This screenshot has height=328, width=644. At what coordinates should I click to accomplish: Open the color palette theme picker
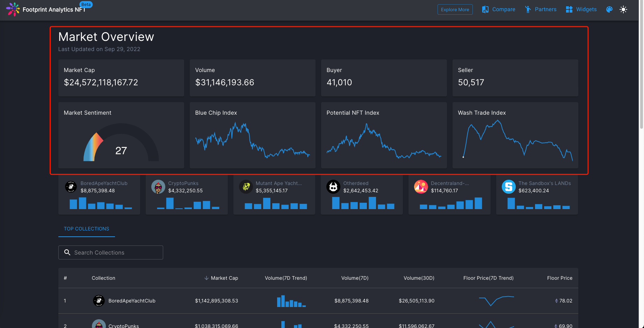[609, 9]
